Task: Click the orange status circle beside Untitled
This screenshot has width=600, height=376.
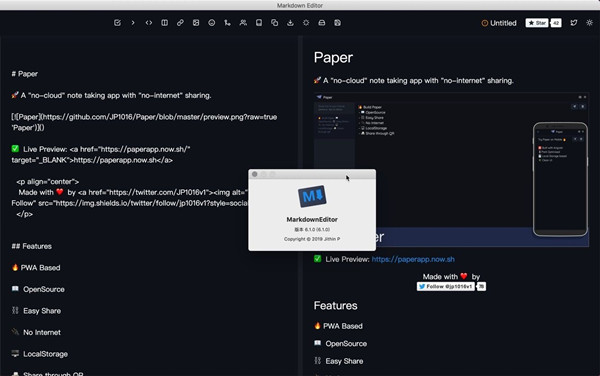Action: [x=484, y=23]
